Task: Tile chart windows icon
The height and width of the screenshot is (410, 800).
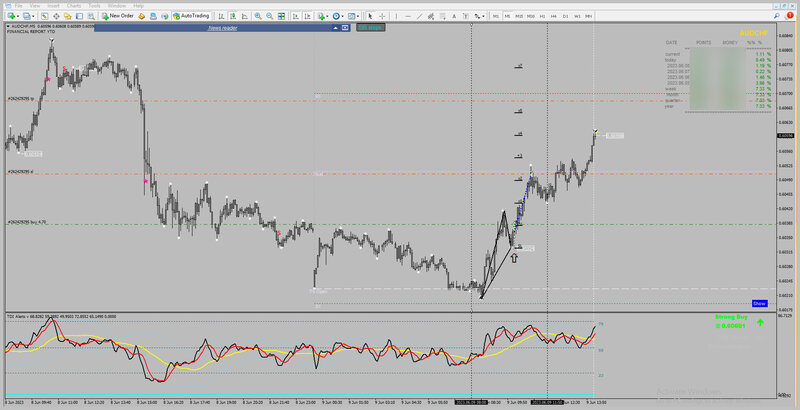Action: (x=281, y=16)
